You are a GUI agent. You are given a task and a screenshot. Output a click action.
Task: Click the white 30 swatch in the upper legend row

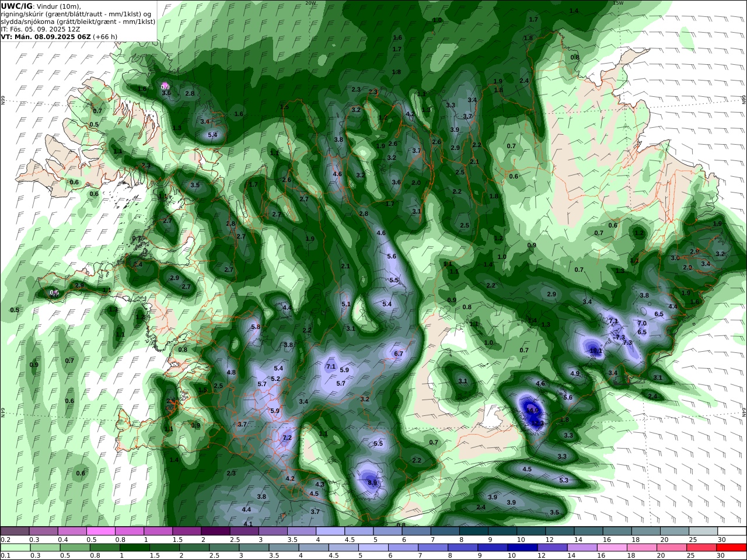pos(731,531)
